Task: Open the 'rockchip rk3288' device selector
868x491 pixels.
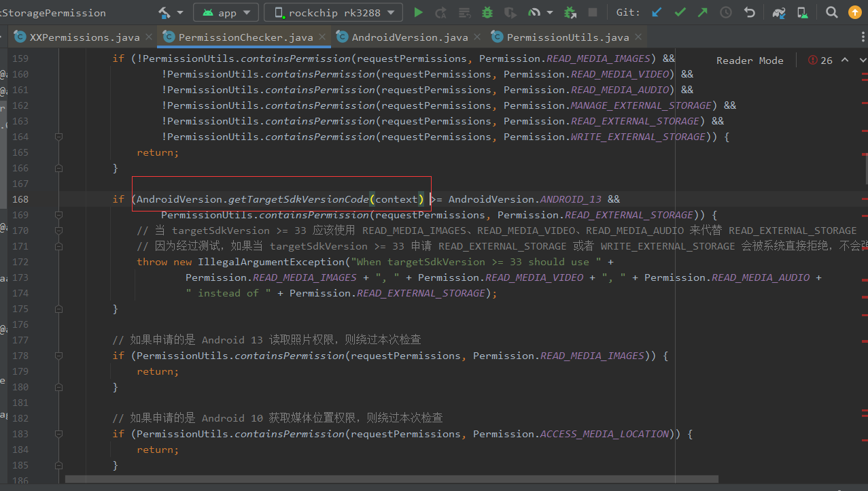Action: click(333, 12)
